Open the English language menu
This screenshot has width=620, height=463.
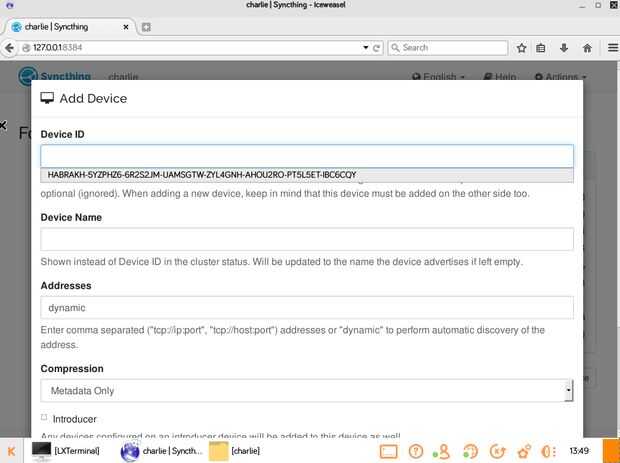pos(438,76)
